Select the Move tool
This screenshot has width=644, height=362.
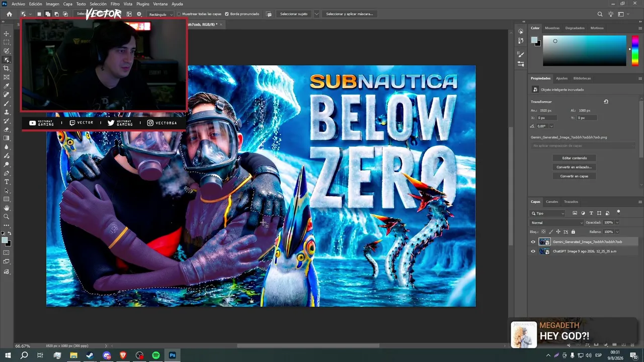coord(7,34)
